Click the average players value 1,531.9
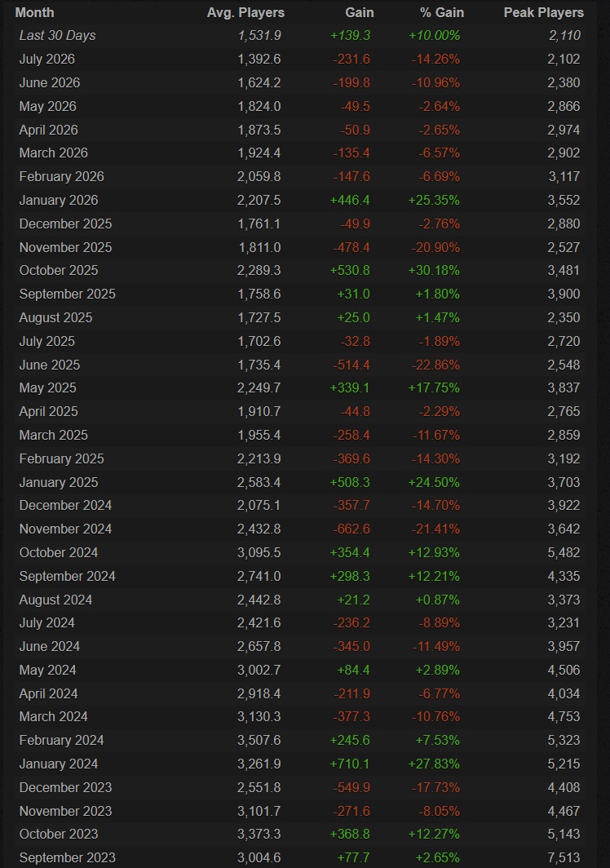The height and width of the screenshot is (868, 610). [259, 35]
